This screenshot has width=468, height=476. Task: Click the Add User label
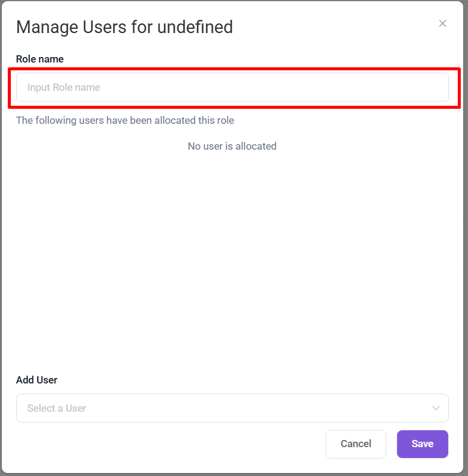[x=37, y=380]
